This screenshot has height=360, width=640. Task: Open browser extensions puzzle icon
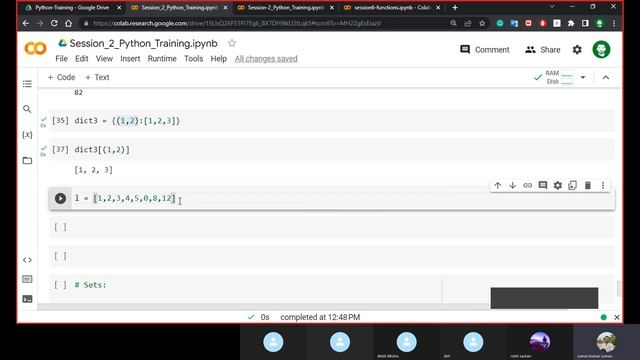point(571,23)
